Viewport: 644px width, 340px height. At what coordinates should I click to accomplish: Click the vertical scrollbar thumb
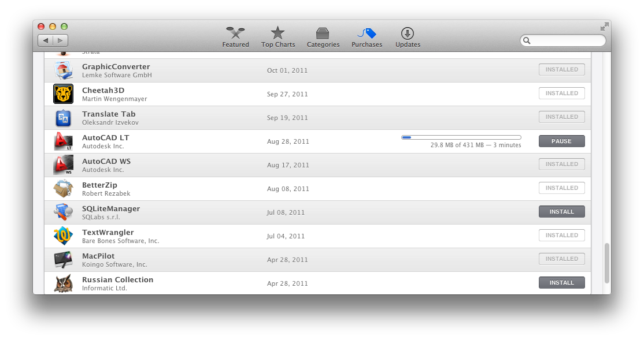pyautogui.click(x=606, y=263)
